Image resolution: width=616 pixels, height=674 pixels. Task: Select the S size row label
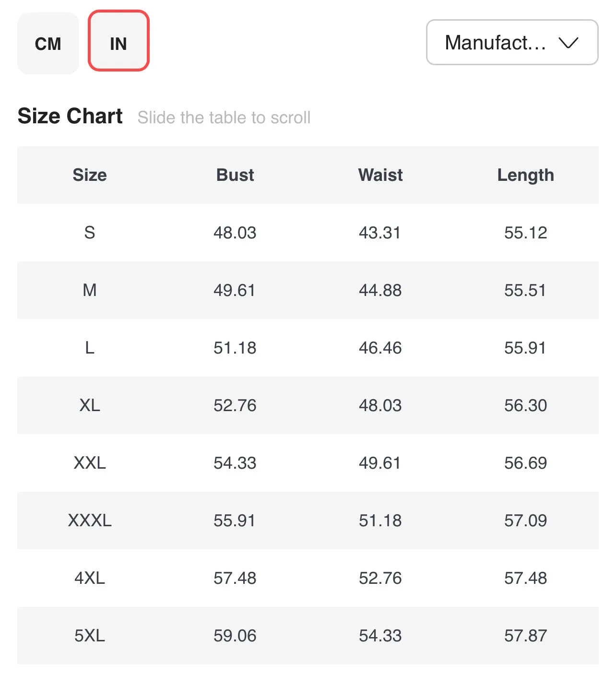pyautogui.click(x=90, y=233)
